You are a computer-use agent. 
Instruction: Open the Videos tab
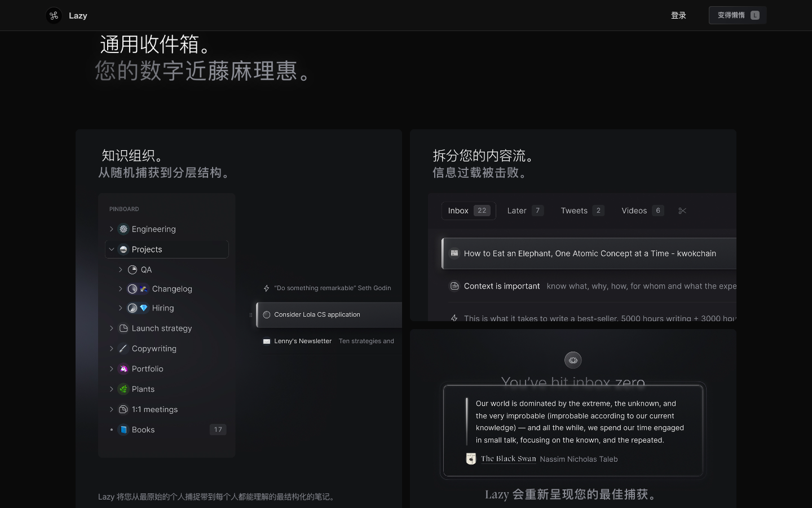tap(642, 211)
